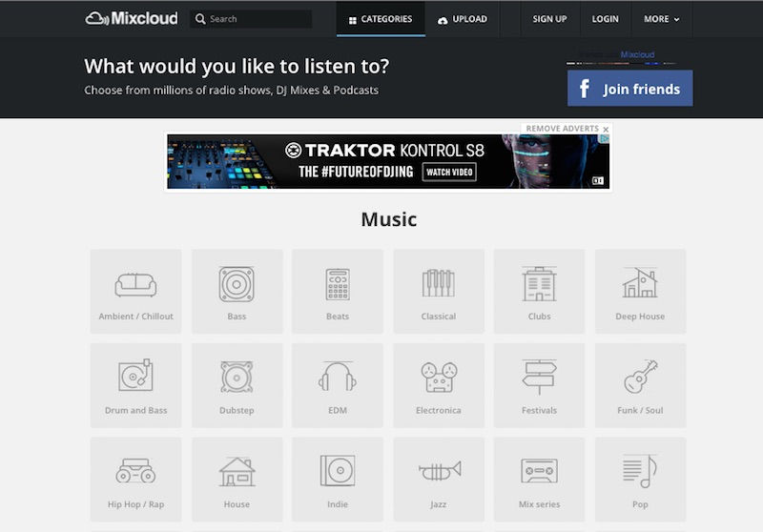763x532 pixels.
Task: Click the Festivals label text
Action: pyautogui.click(x=539, y=410)
